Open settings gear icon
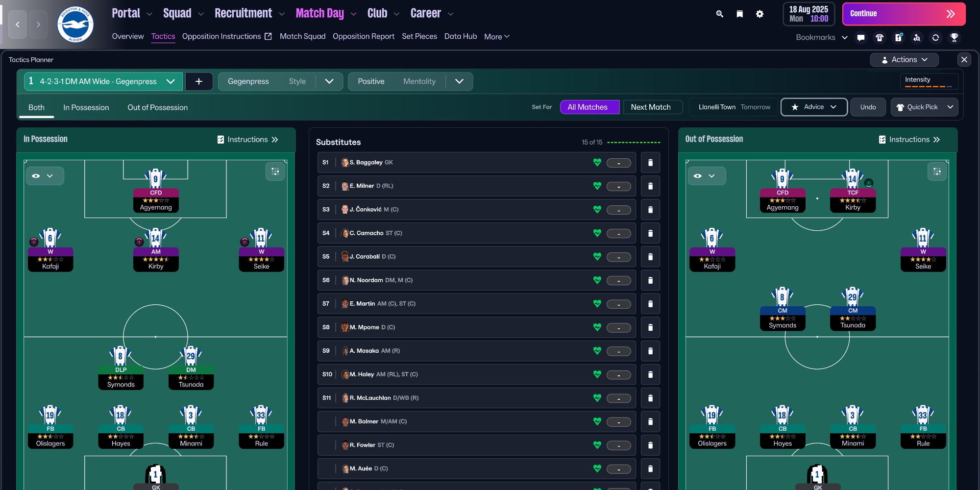 (x=759, y=14)
